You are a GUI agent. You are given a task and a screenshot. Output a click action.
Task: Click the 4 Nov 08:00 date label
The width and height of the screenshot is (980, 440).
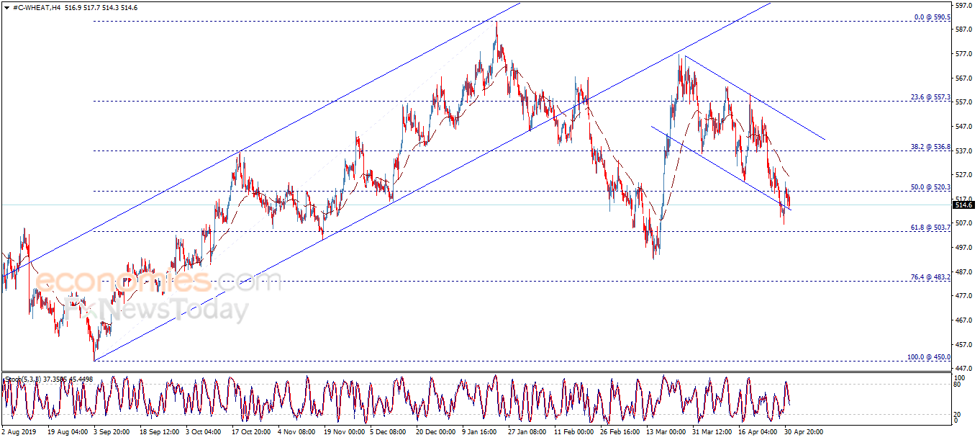296,433
